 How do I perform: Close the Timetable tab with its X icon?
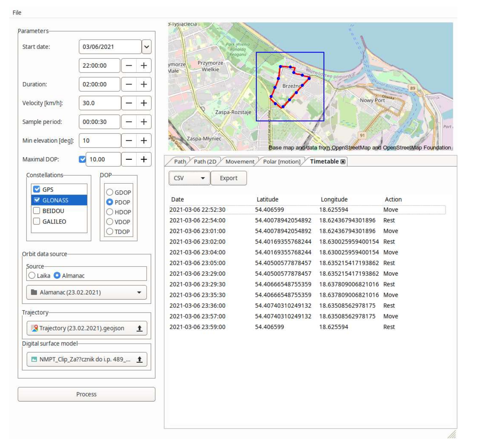click(343, 162)
